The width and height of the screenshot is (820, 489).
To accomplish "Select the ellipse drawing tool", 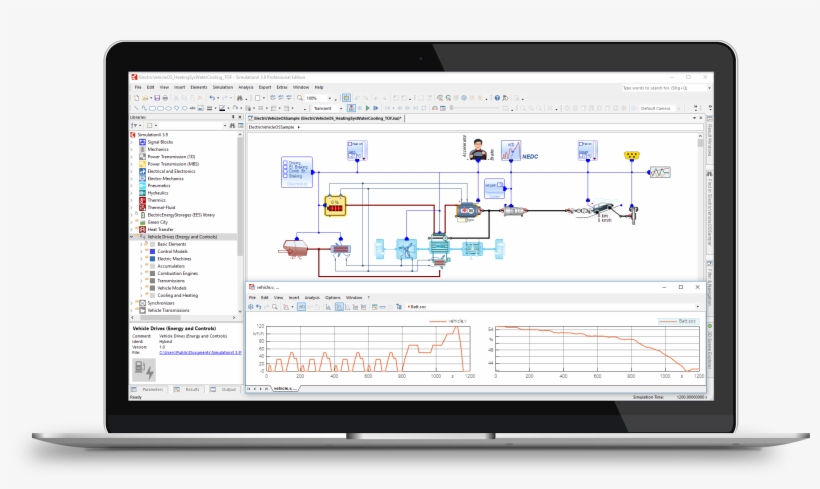I will point(168,108).
